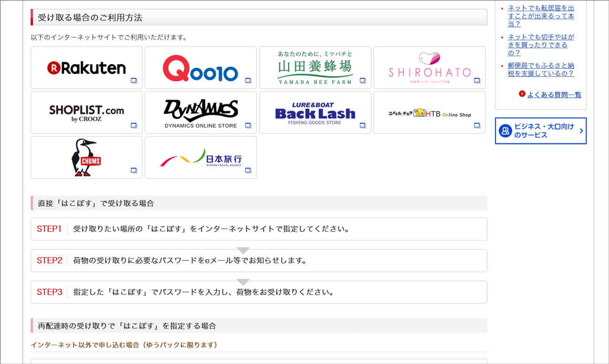Click the new-window icon on Qoo10 card

coord(248,81)
